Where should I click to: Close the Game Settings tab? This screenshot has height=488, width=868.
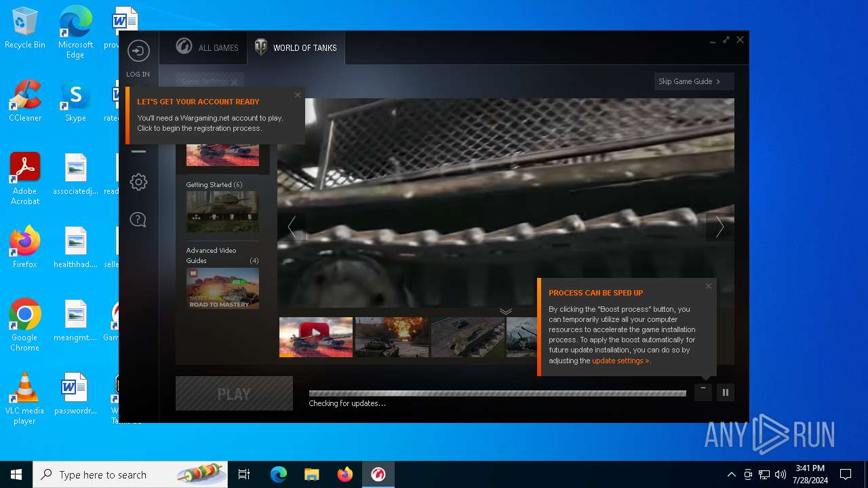(x=234, y=82)
